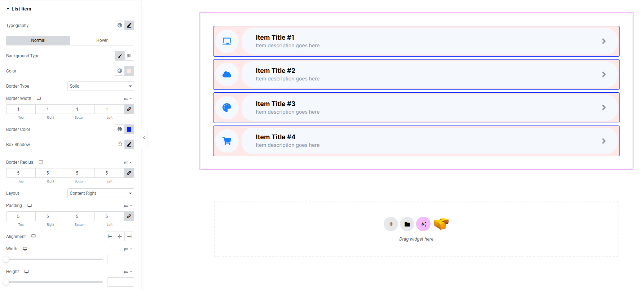The width and height of the screenshot is (644, 290).
Task: Collapse the List Item section
Action: click(x=8, y=9)
